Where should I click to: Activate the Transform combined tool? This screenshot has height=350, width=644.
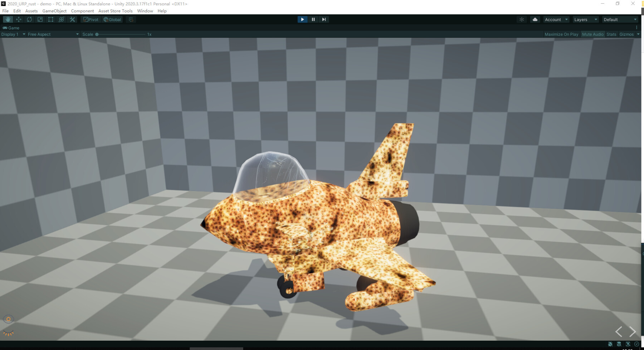[x=61, y=19]
